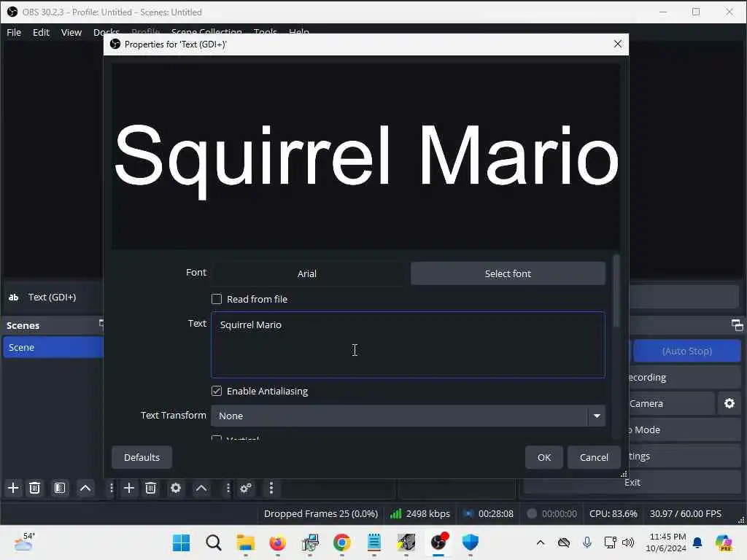Open Notepad app from the taskbar

(x=374, y=542)
